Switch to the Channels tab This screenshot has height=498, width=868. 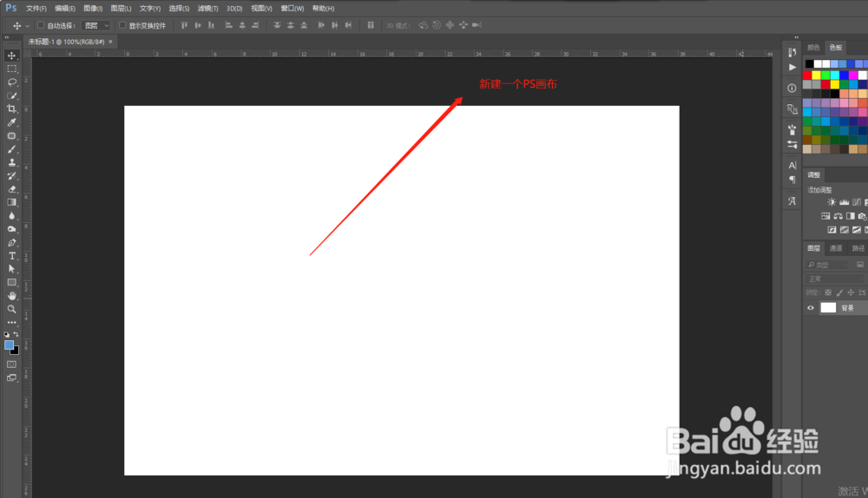tap(836, 248)
